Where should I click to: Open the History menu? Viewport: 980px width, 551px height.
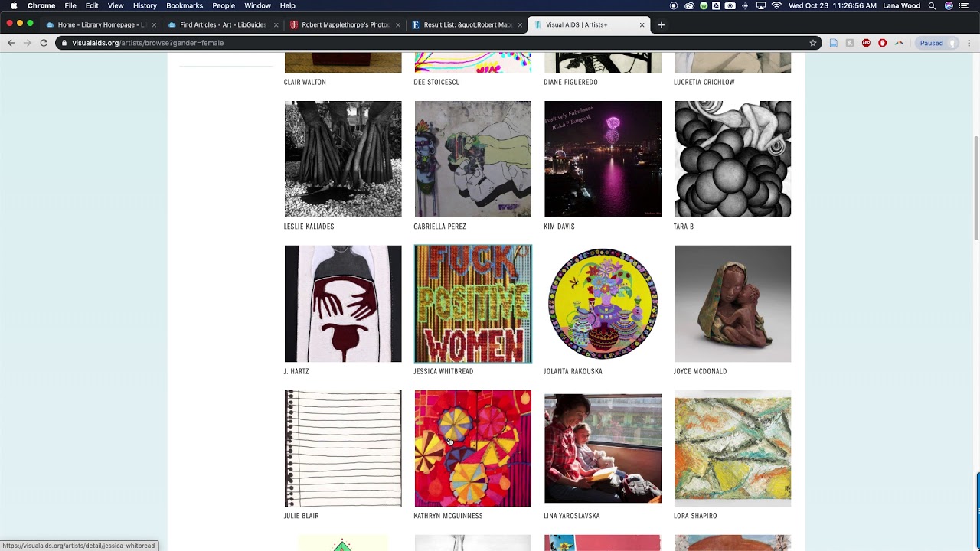pyautogui.click(x=145, y=5)
